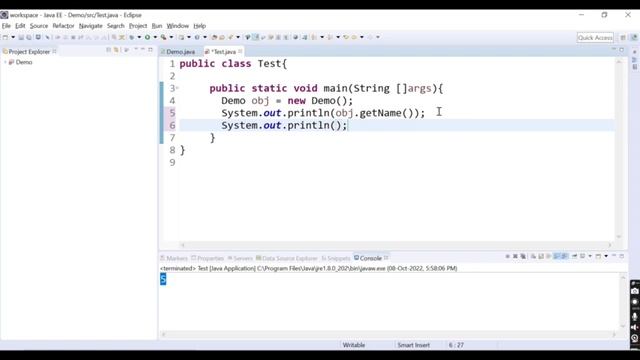The image size is (640, 360).
Task: Click the Save All toolbar icon
Action: click(x=29, y=37)
